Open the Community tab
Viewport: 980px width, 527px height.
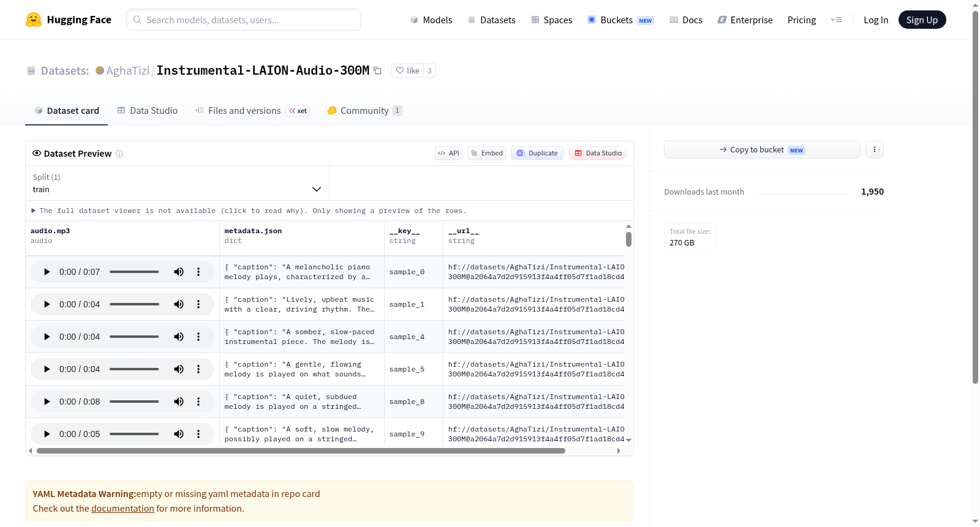[x=365, y=111]
